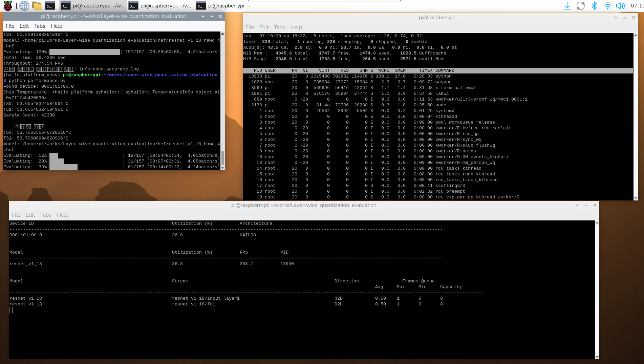Open the Bluetooth tray menu
Image resolution: width=644 pixels, height=364 pixels.
594,6
